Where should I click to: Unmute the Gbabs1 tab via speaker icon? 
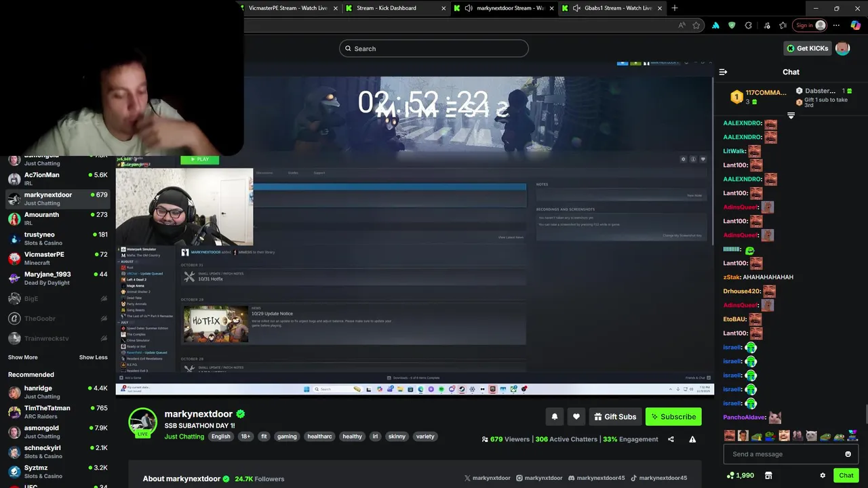[x=576, y=8]
